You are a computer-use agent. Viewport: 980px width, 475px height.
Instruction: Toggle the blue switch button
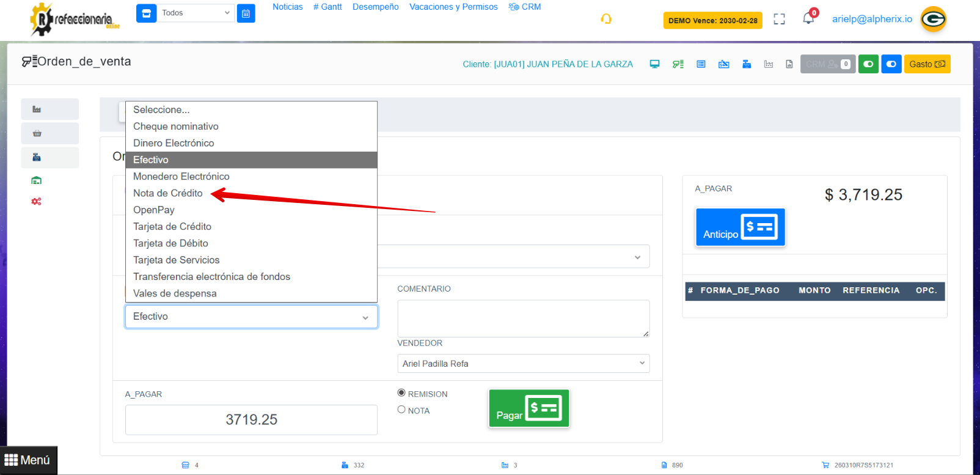[x=891, y=64]
